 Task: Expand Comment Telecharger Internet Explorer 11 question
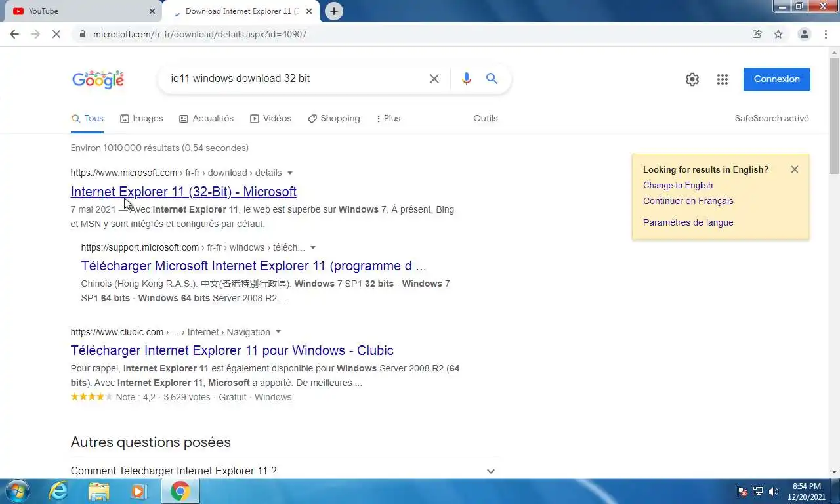point(284,471)
